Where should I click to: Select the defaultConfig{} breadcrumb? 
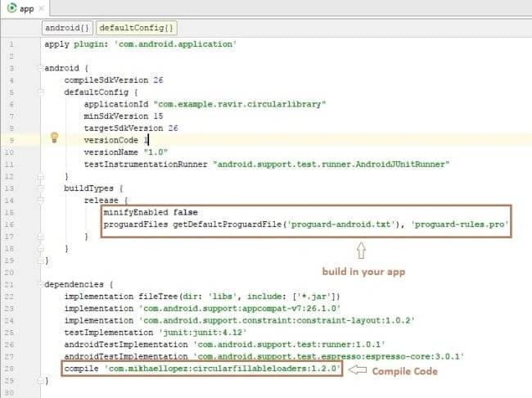pos(137,28)
